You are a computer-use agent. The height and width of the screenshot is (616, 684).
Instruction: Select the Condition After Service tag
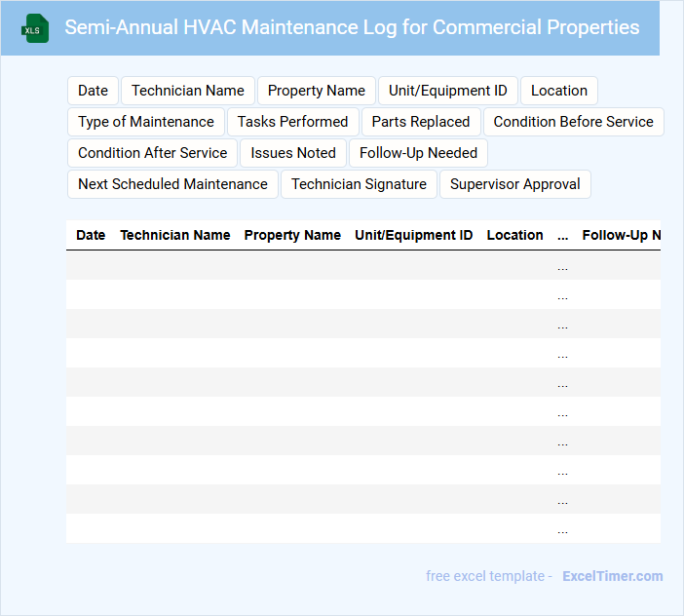[x=152, y=153]
